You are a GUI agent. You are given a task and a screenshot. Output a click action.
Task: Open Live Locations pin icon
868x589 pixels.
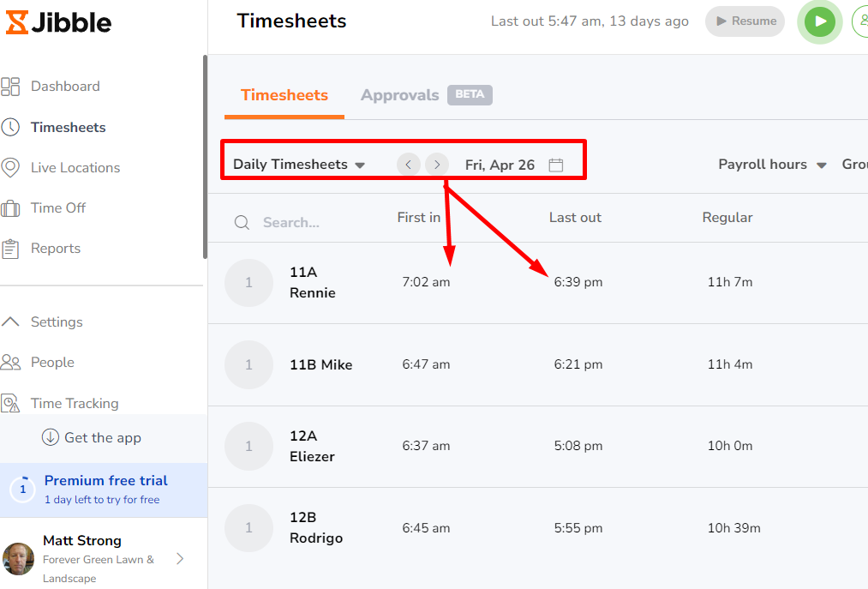(x=10, y=167)
